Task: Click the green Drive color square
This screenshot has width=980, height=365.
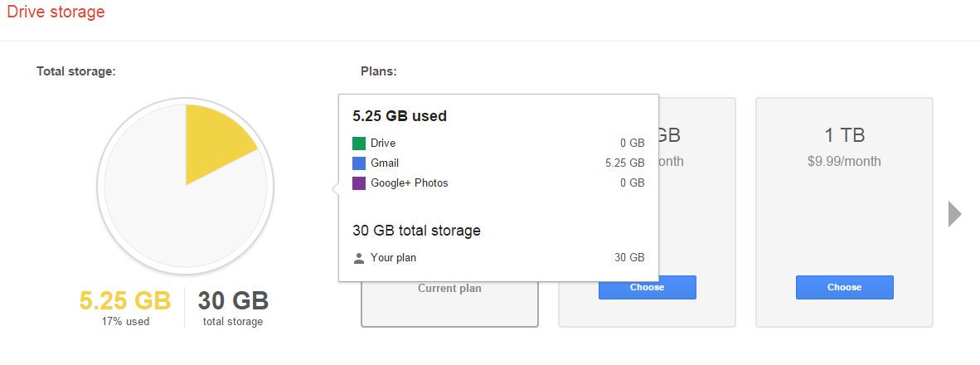Action: (359, 144)
